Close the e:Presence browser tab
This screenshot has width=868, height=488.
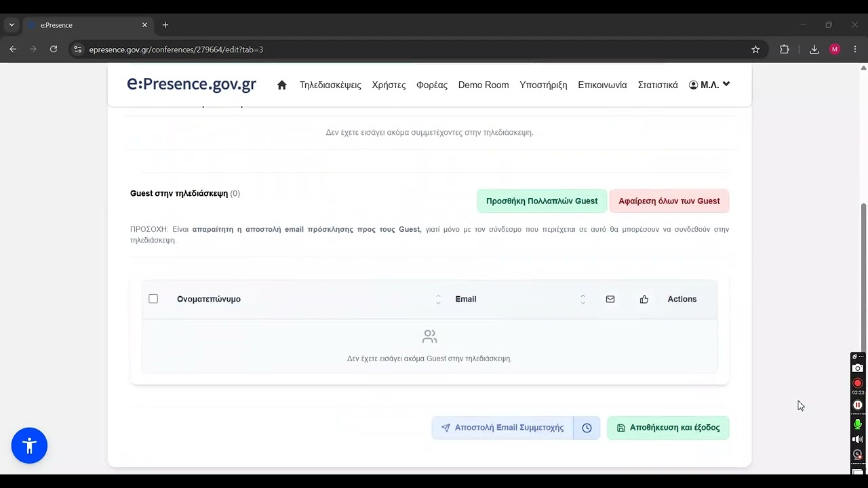144,25
